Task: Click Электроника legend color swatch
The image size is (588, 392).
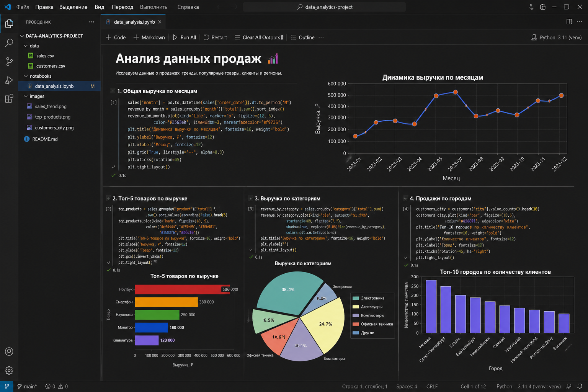Action: (x=356, y=298)
